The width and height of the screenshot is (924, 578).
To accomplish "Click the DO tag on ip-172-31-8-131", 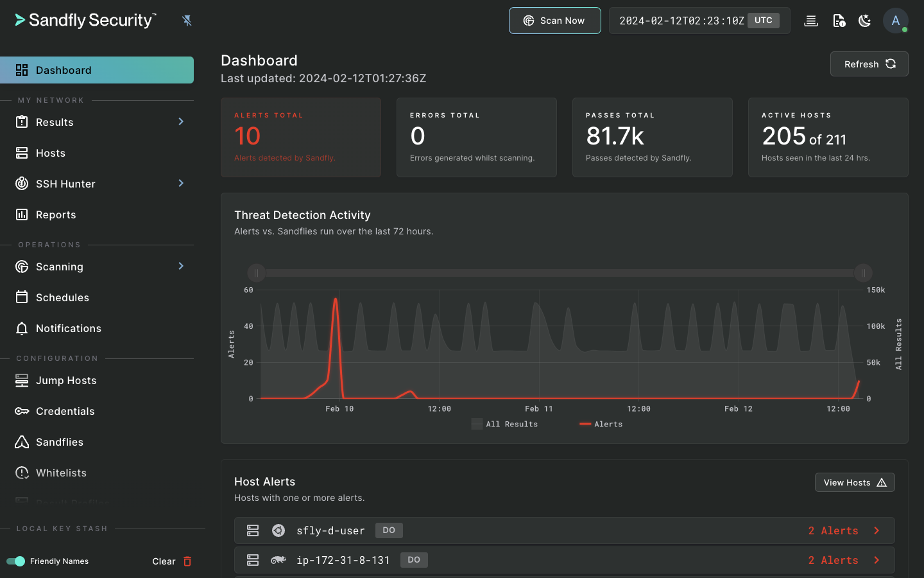I will pos(414,560).
